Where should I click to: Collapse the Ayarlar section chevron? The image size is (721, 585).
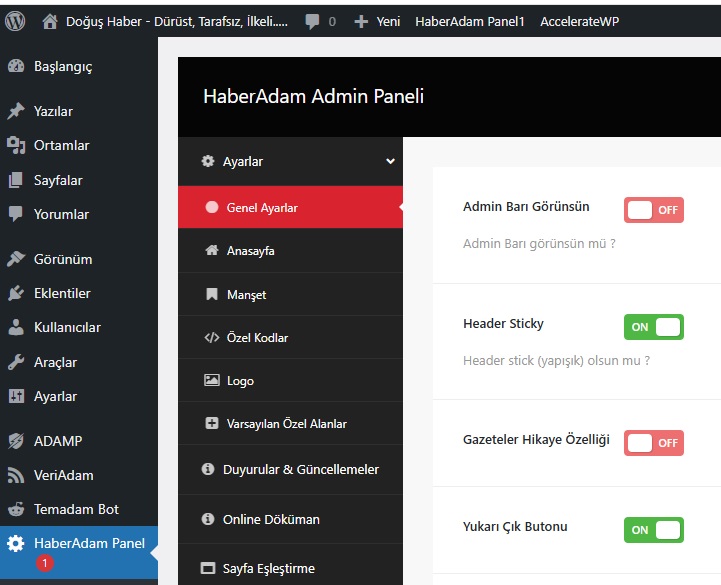click(390, 161)
